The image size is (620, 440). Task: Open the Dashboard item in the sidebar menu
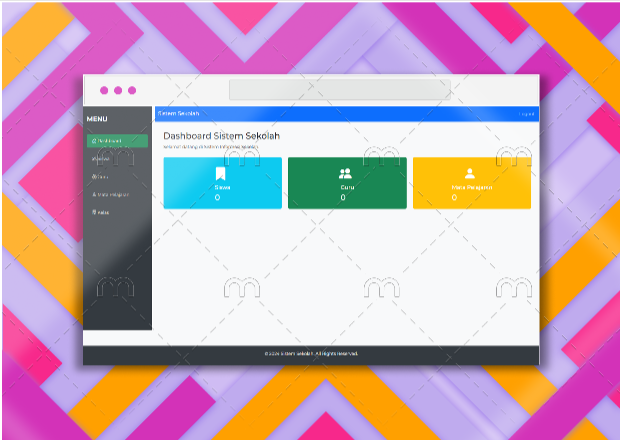117,141
